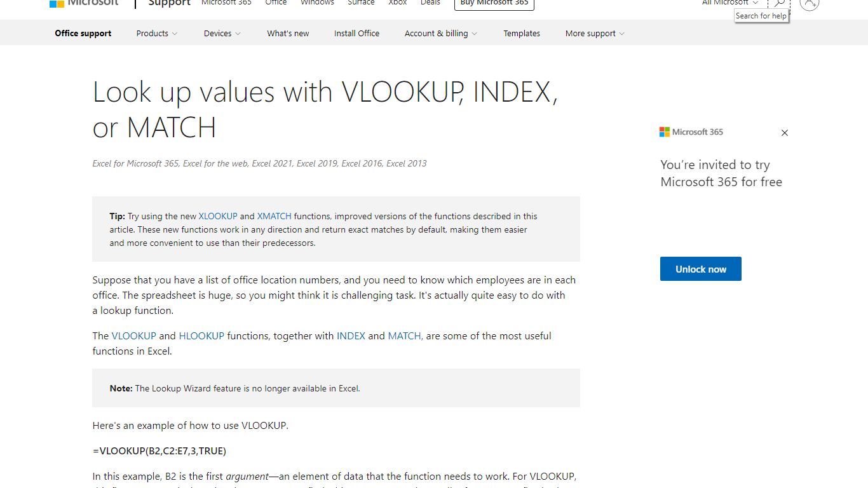Screen dimensions: 868x488
Task: Open the Install Office menu item
Action: (x=356, y=33)
